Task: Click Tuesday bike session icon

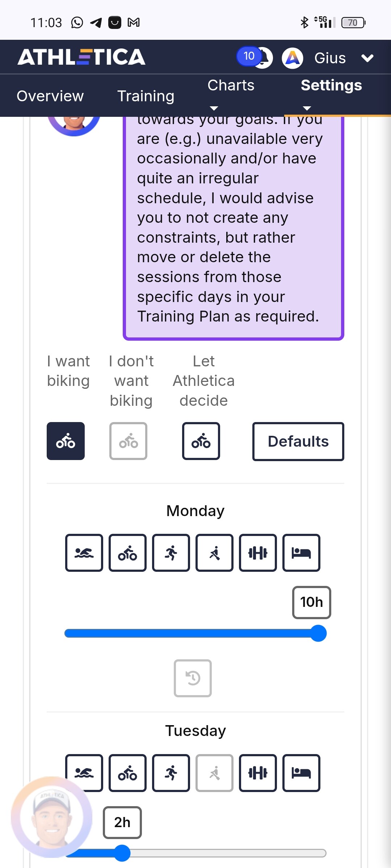Action: point(127,773)
